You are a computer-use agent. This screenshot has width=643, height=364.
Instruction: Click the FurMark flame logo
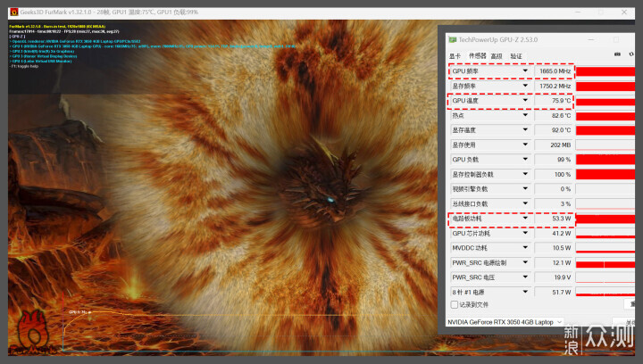click(x=34, y=333)
